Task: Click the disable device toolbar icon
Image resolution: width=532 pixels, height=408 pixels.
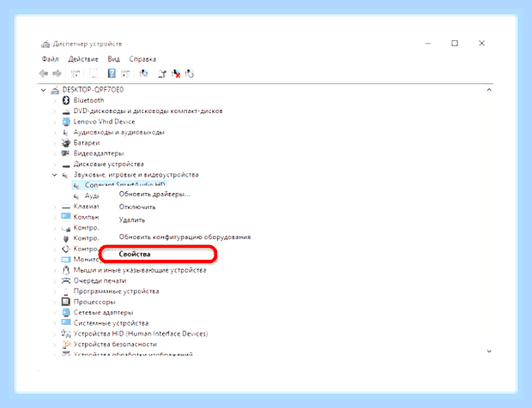Action: pyautogui.click(x=190, y=74)
